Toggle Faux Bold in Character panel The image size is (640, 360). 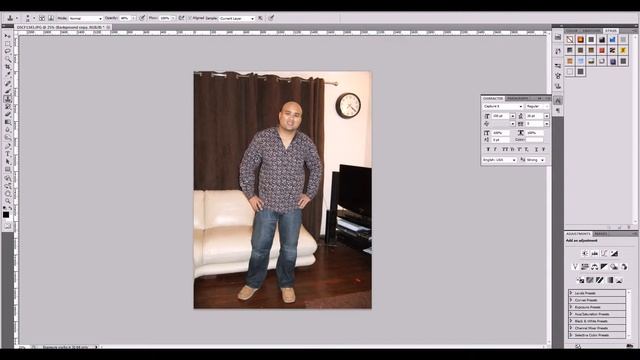pos(488,149)
